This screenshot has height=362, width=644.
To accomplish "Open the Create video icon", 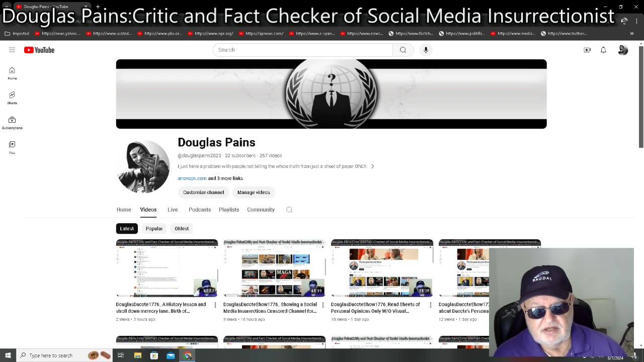I will click(587, 50).
